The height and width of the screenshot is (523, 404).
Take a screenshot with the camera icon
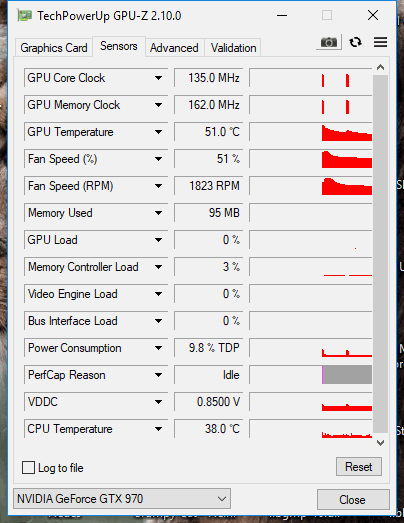click(x=329, y=42)
